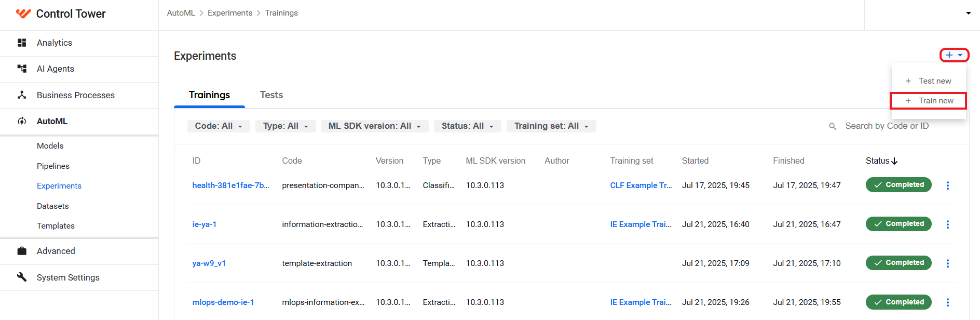Open Models in AutoML submenu

(50, 146)
